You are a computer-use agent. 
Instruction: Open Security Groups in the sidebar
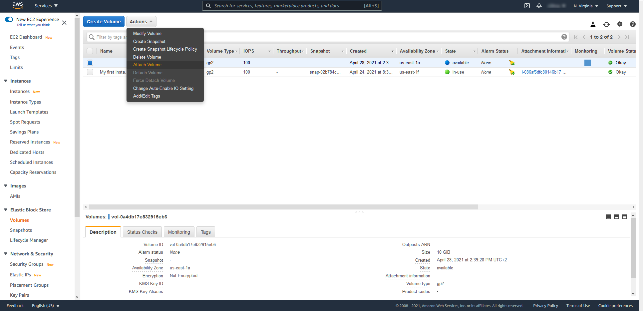click(x=27, y=264)
